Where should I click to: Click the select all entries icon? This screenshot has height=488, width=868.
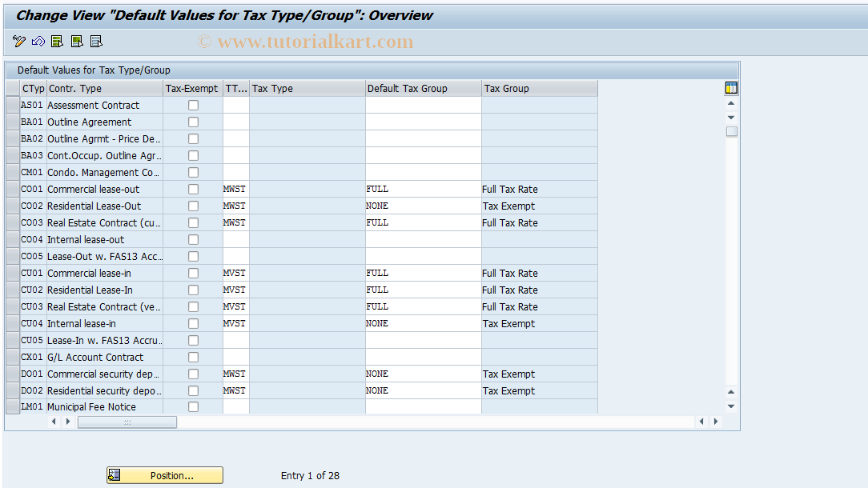(x=57, y=41)
